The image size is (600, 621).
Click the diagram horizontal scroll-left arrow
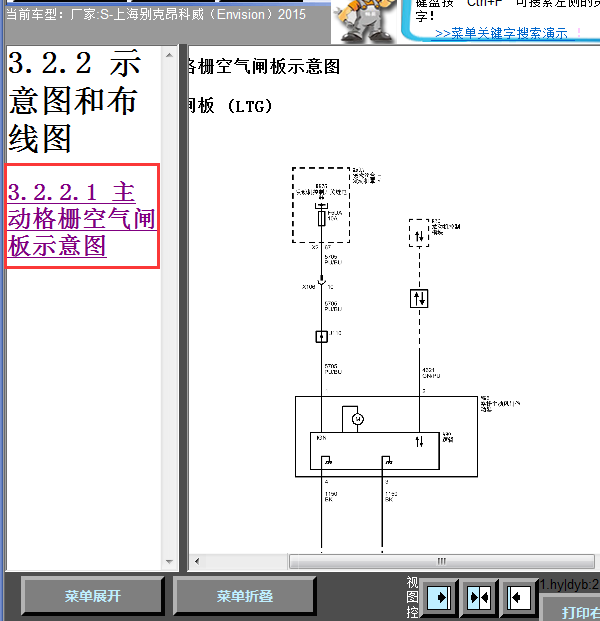[197, 561]
